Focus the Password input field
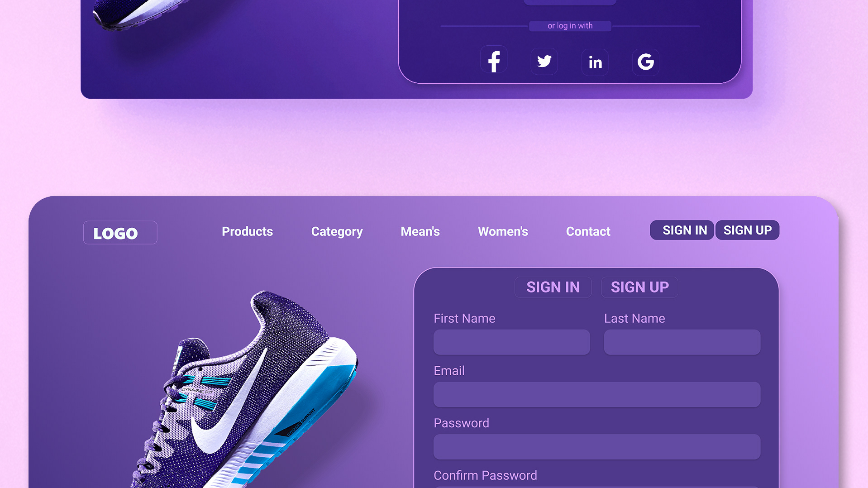 pyautogui.click(x=597, y=447)
